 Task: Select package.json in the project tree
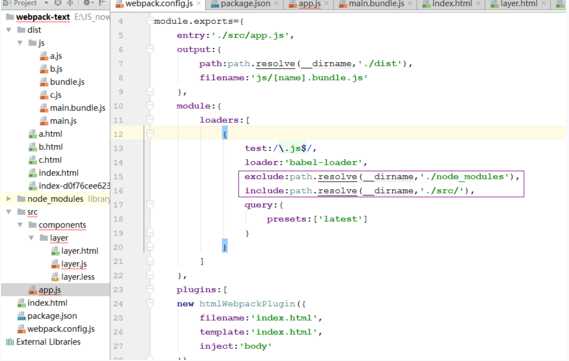(52, 316)
